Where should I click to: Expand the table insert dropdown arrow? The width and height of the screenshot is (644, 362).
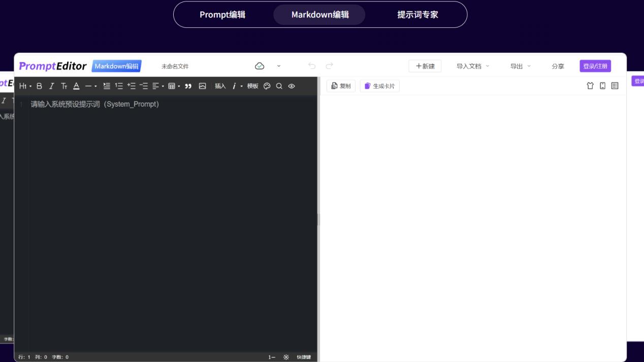pos(179,86)
